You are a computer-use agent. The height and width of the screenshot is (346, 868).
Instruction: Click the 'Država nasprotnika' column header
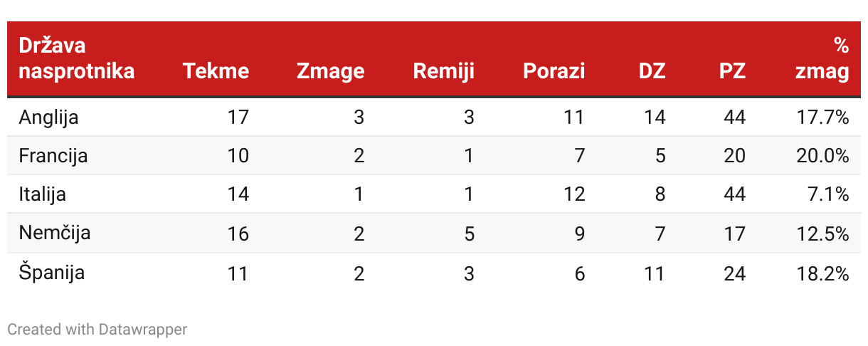[77, 58]
